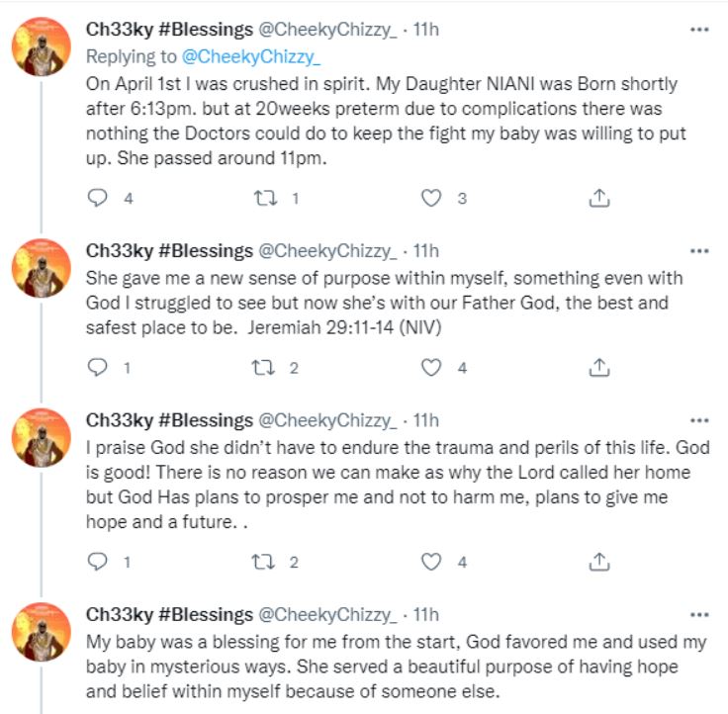Share the 'I praise God' tweet
Screen dimensions: 728x714
(598, 561)
